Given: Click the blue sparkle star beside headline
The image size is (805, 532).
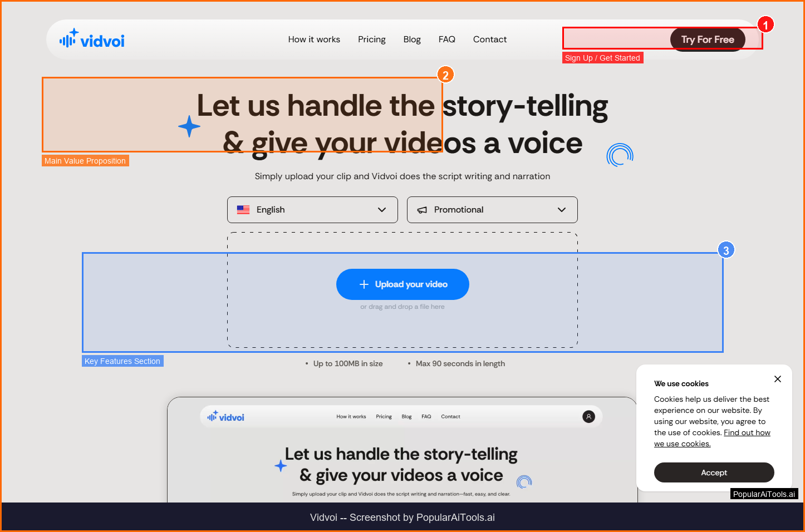Looking at the screenshot, I should coord(189,126).
